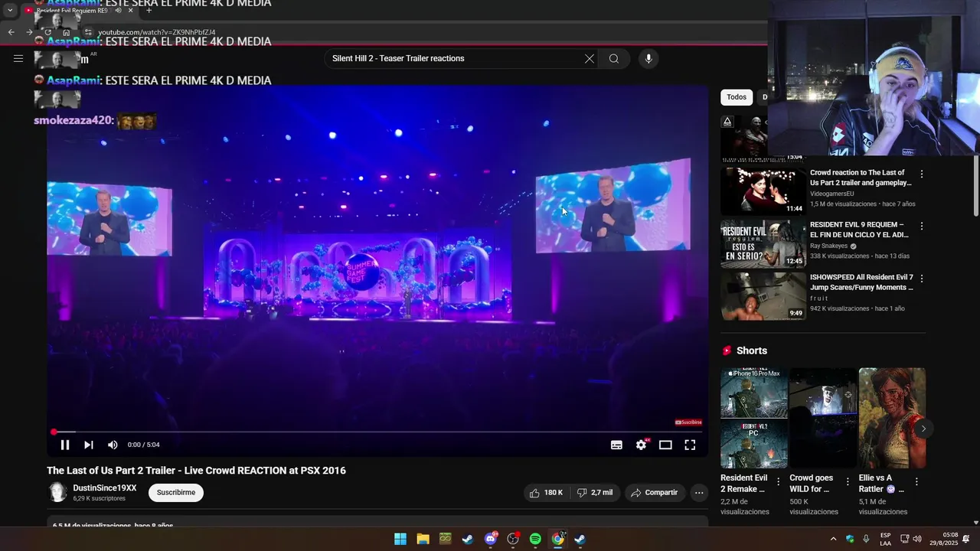Open Discord from the taskbar
The width and height of the screenshot is (980, 551).
click(x=491, y=539)
